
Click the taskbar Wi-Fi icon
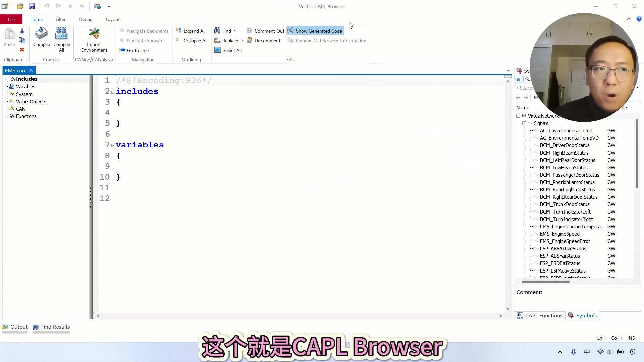600,352
